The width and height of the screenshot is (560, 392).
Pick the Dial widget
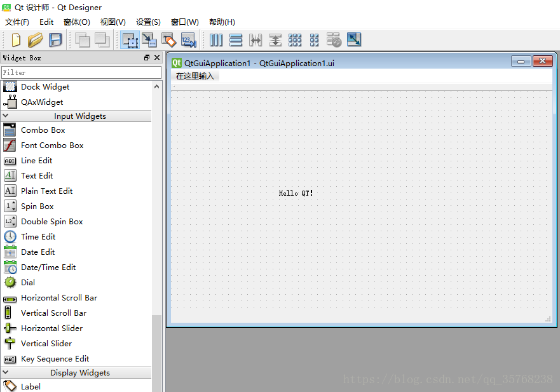click(77, 282)
